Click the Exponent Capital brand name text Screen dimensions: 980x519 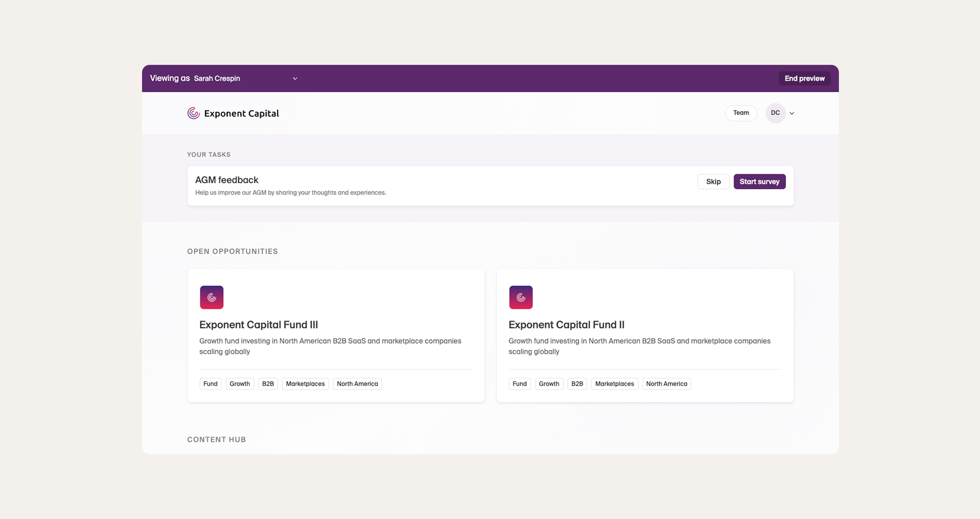[x=241, y=114]
